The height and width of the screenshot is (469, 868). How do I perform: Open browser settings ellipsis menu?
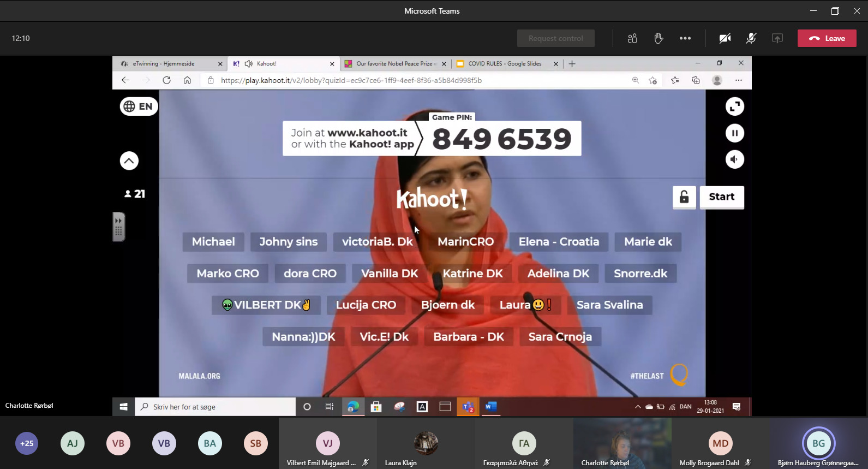point(738,80)
